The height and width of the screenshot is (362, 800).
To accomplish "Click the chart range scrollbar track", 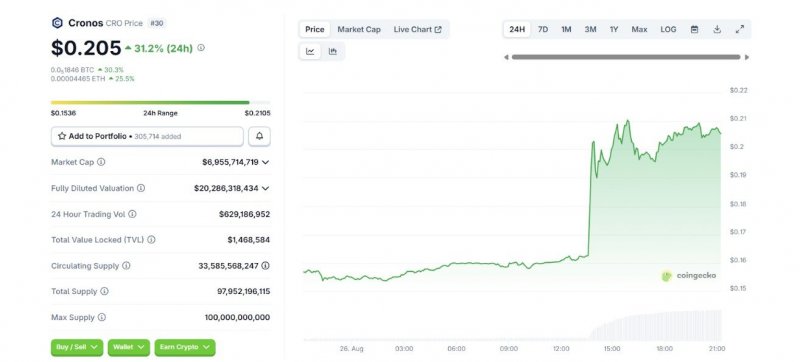I will [x=626, y=57].
